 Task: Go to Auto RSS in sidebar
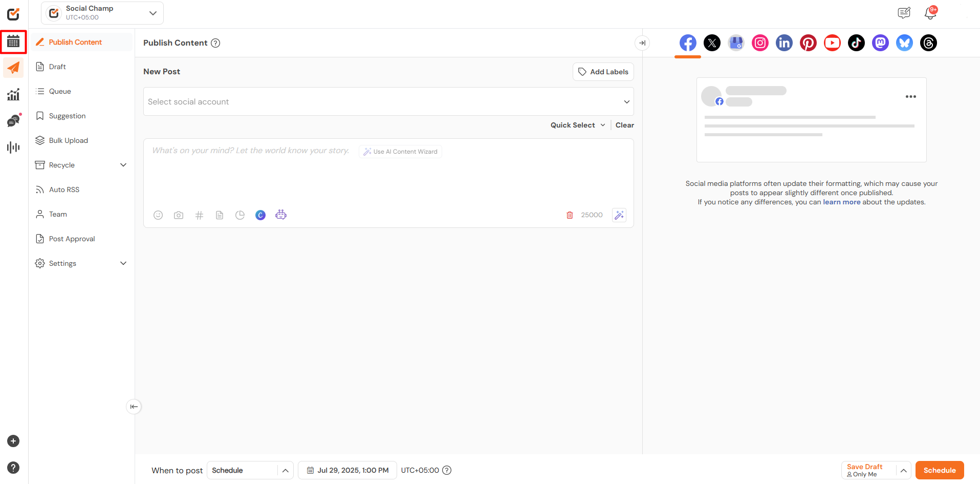(x=81, y=190)
